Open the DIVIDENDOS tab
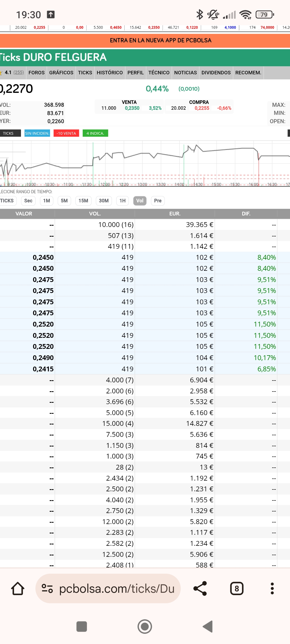Viewport: 290px width, 644px height. [x=216, y=73]
